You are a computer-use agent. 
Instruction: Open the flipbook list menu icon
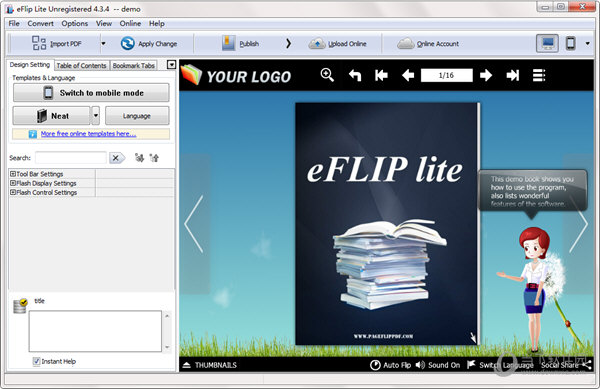pyautogui.click(x=539, y=75)
